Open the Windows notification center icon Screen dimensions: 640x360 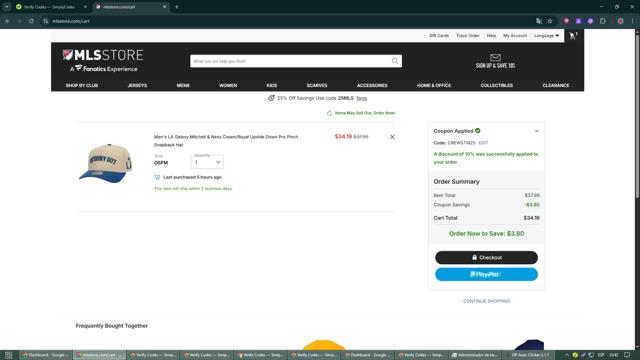coord(627,355)
